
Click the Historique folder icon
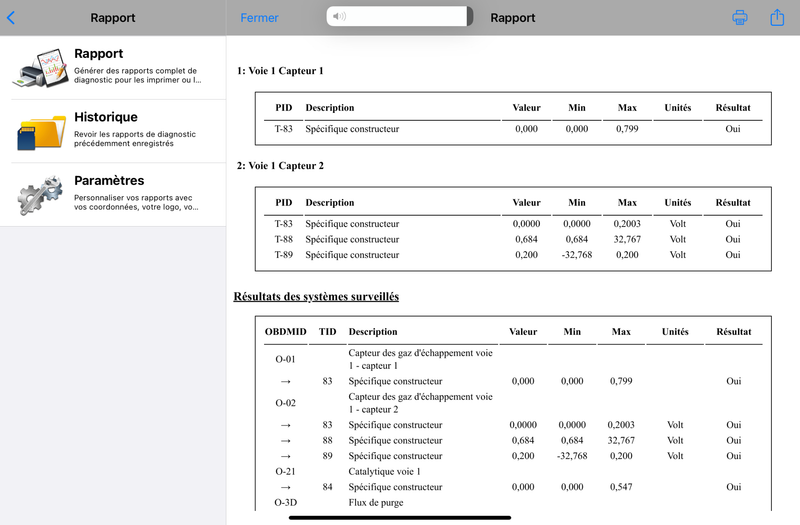point(41,132)
